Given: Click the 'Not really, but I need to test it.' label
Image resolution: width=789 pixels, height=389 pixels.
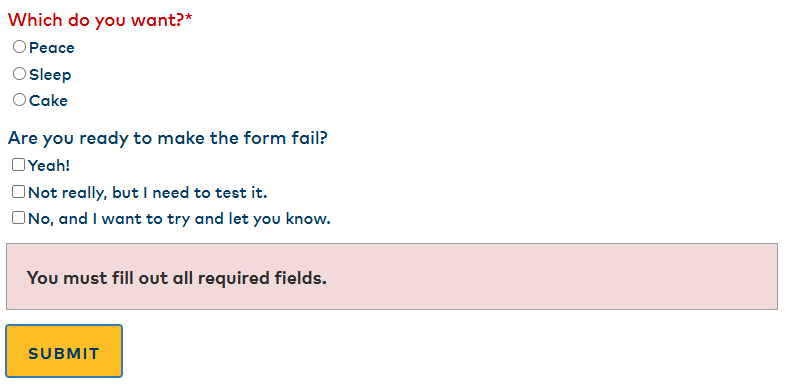Looking at the screenshot, I should (147, 193).
